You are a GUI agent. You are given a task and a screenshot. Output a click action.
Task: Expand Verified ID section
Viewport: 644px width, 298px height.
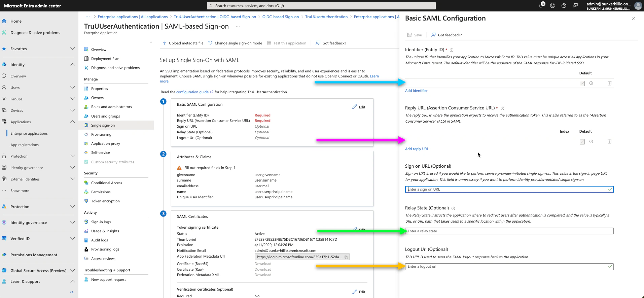[72, 239]
